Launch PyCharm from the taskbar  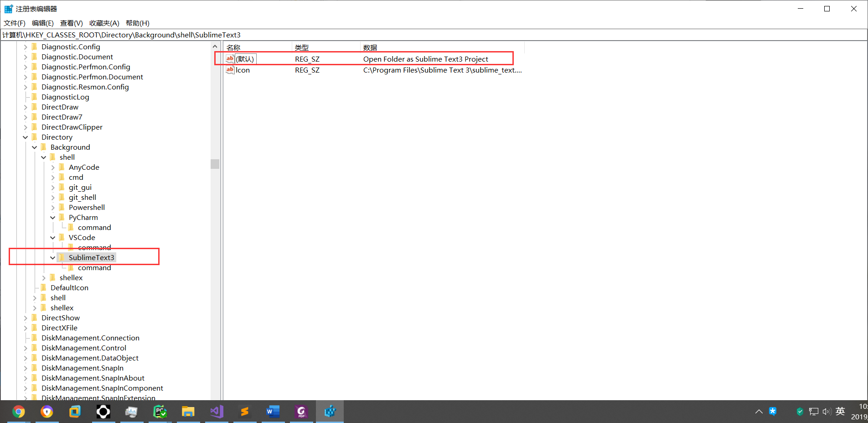coord(160,412)
